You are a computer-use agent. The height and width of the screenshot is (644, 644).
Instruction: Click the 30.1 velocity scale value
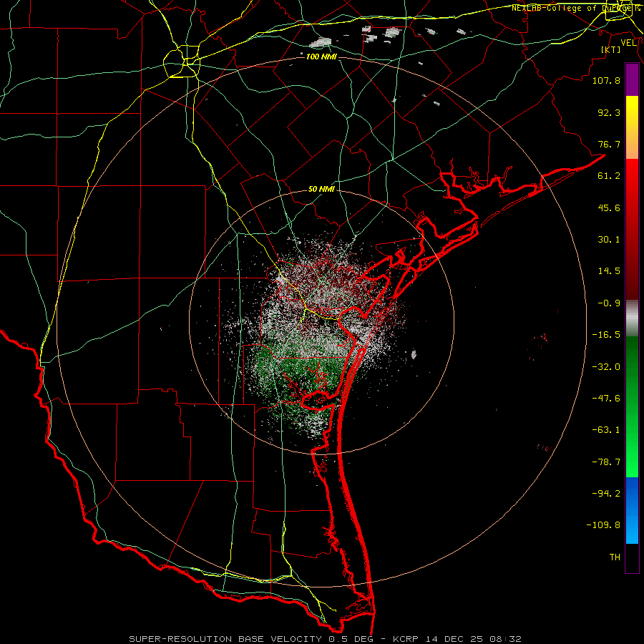point(609,240)
